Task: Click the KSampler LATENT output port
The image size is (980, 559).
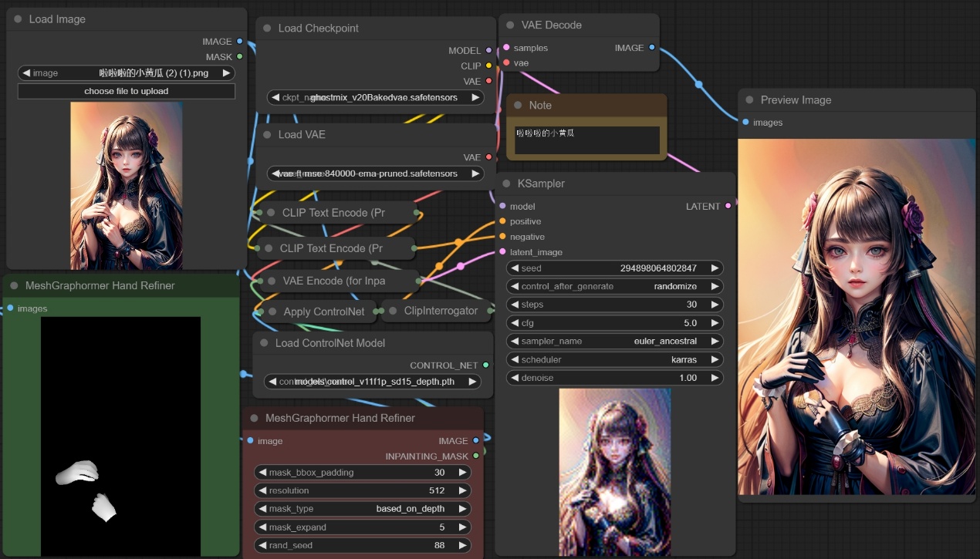Action: (x=728, y=206)
